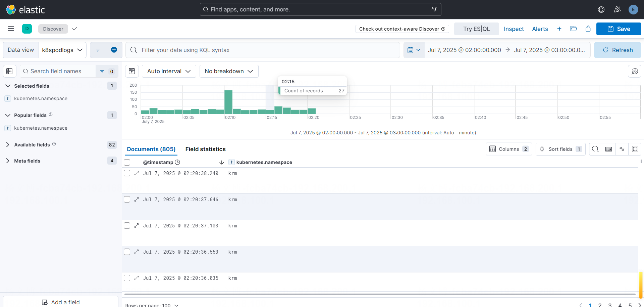Open saved searches folder icon

coord(574,29)
